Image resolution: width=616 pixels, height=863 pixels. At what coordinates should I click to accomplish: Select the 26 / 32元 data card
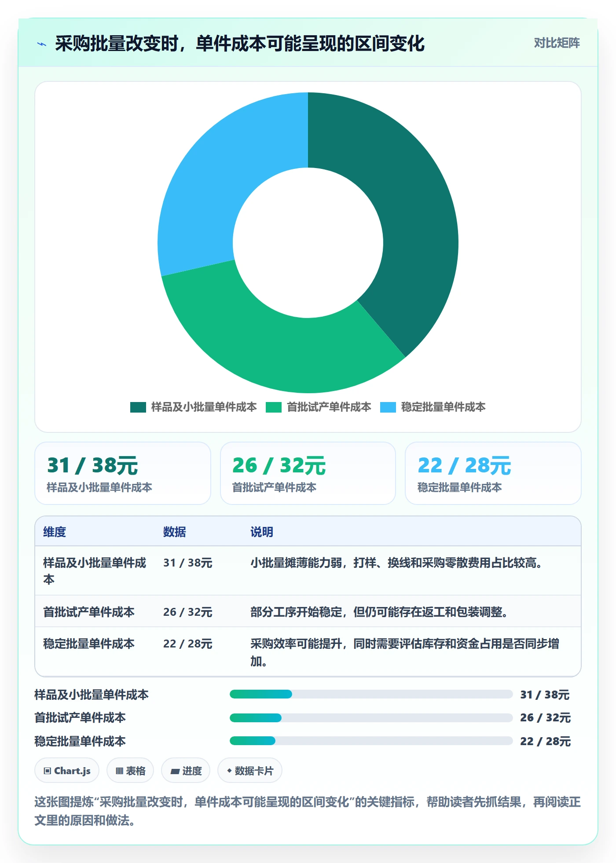tap(308, 473)
